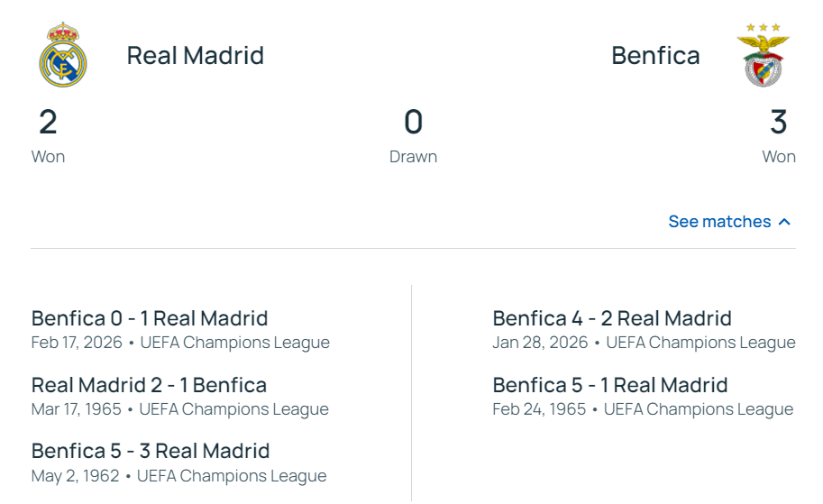The image size is (823, 504).
Task: Click the 'See matches' link
Action: tap(719, 222)
